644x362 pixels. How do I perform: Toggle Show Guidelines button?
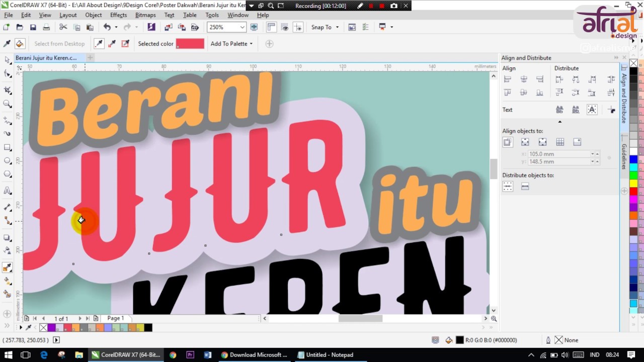(298, 27)
